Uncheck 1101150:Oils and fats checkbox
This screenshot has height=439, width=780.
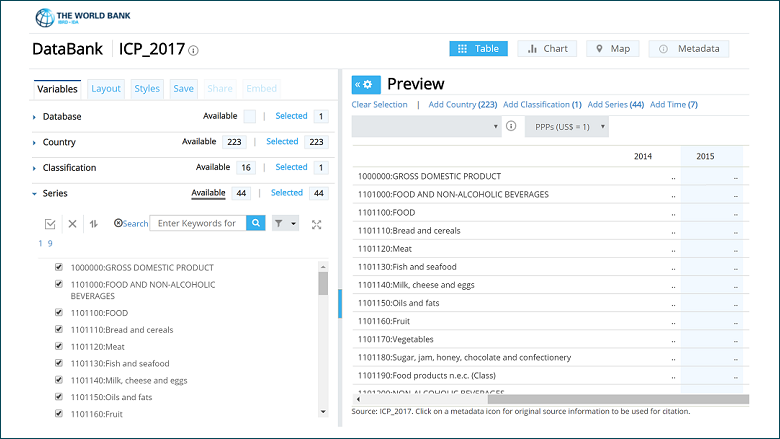[x=59, y=397]
